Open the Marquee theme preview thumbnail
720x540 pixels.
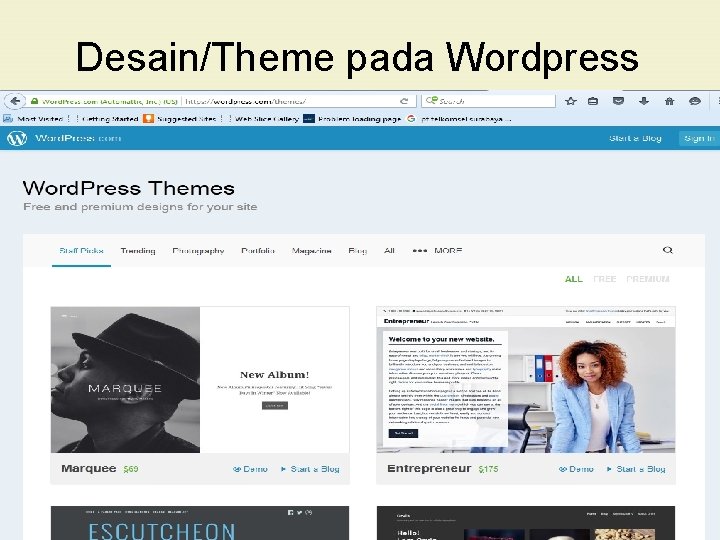tap(200, 380)
